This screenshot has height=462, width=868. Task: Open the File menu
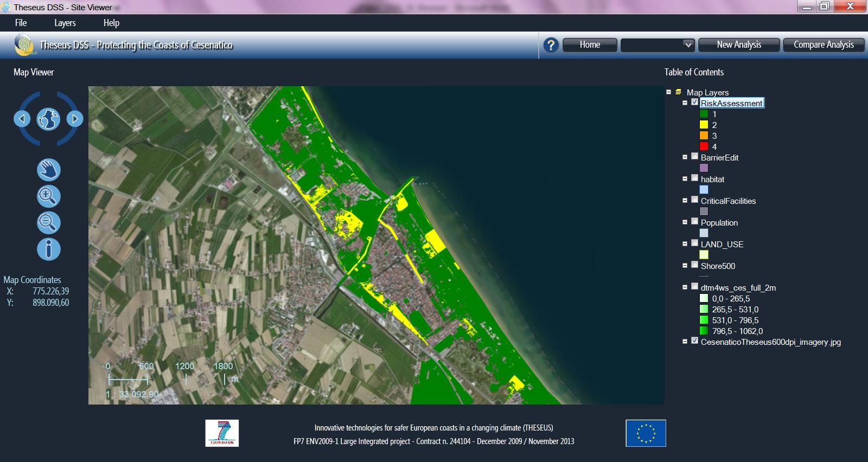point(21,23)
